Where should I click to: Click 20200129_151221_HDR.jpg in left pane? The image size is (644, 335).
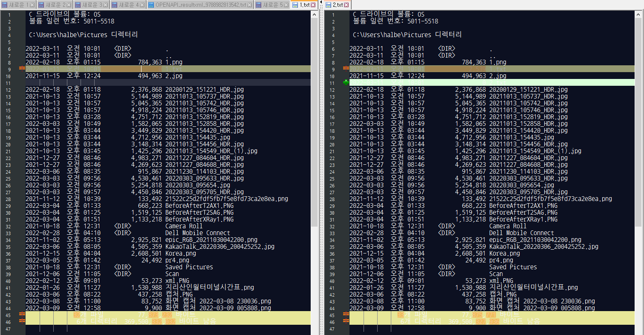pos(205,90)
